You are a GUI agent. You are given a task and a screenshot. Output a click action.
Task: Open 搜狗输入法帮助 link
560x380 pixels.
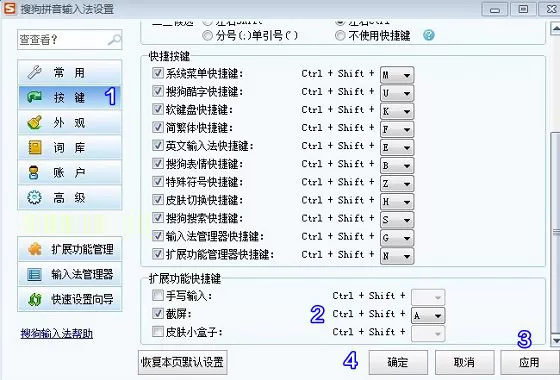57,334
